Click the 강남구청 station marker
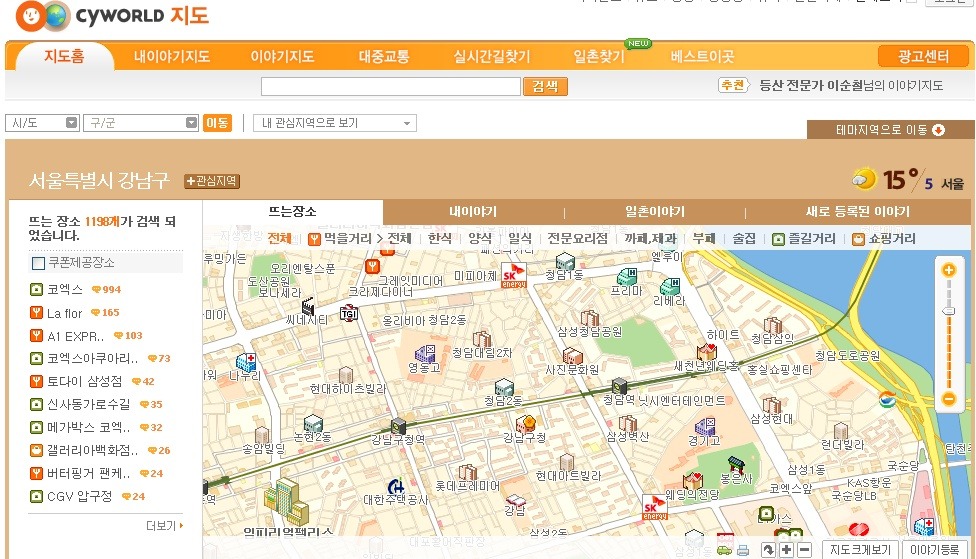 [398, 426]
